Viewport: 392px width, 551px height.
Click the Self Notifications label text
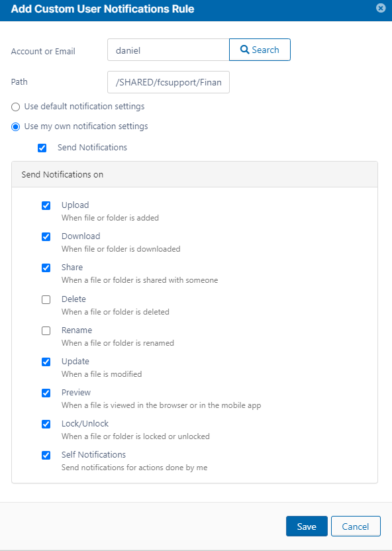[x=93, y=454]
